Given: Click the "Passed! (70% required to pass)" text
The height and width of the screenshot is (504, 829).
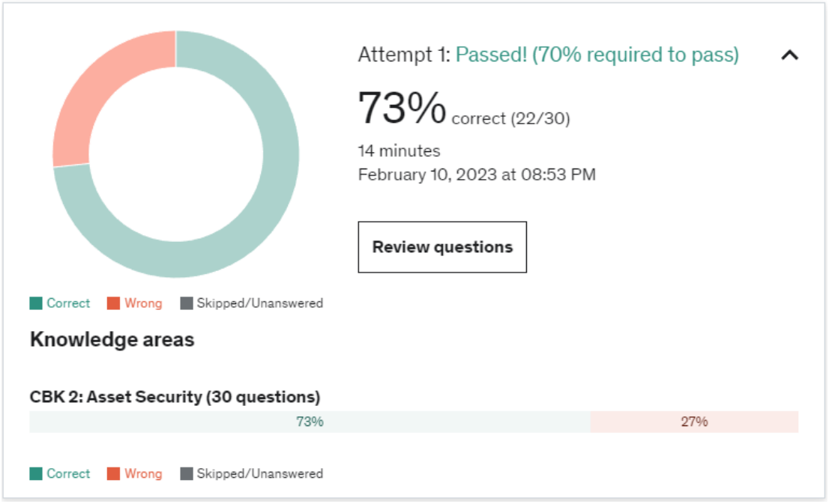Looking at the screenshot, I should coord(597,55).
